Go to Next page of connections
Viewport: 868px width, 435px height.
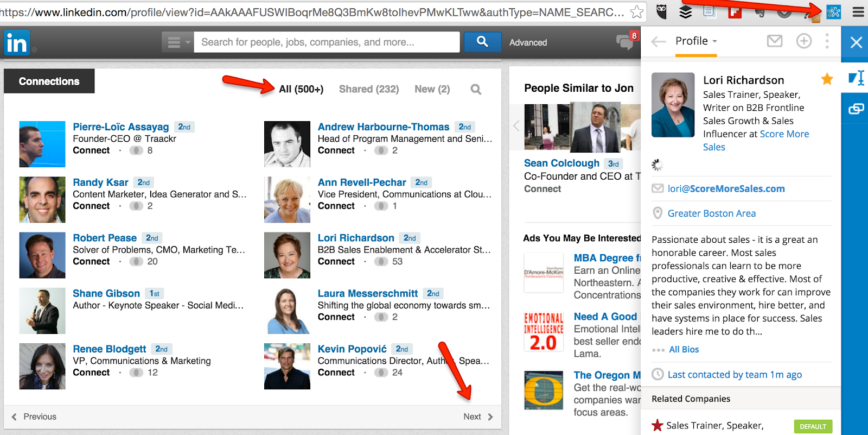click(x=478, y=417)
